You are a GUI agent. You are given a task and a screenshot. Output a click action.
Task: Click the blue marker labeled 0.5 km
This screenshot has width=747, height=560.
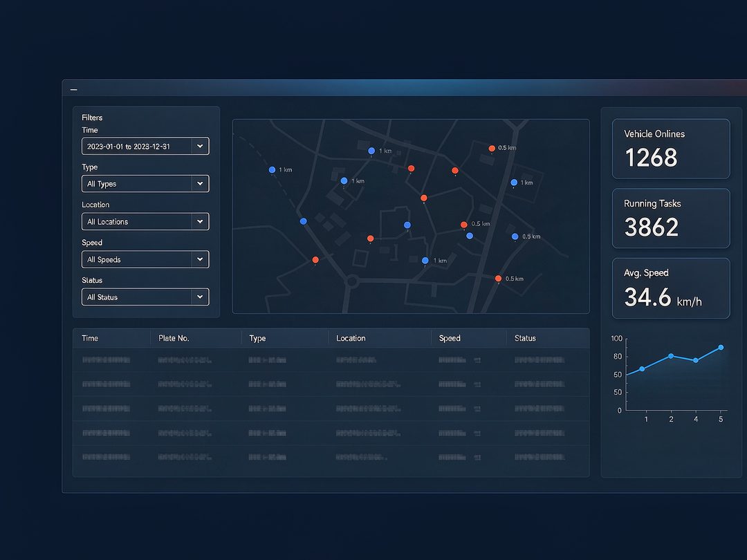(x=515, y=236)
